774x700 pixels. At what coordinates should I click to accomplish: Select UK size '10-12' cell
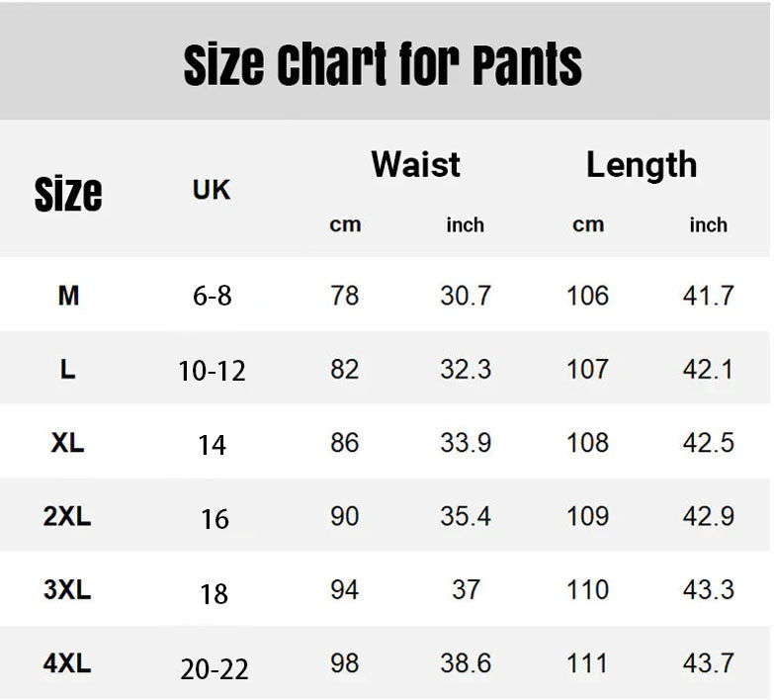tap(213, 371)
